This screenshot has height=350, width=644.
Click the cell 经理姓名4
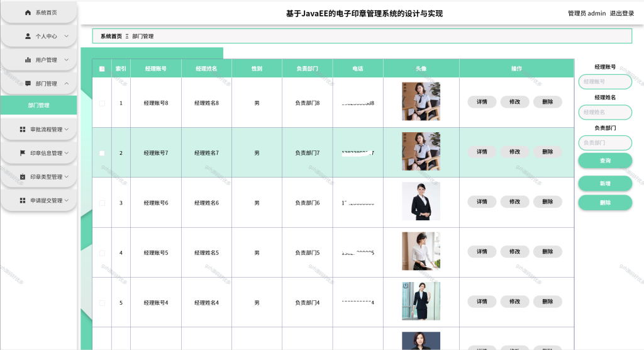point(206,303)
